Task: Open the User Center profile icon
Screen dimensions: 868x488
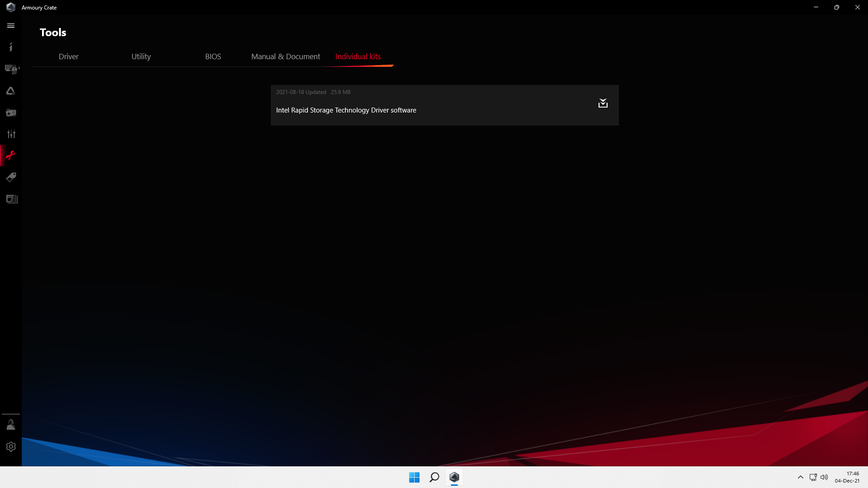Action: [11, 425]
